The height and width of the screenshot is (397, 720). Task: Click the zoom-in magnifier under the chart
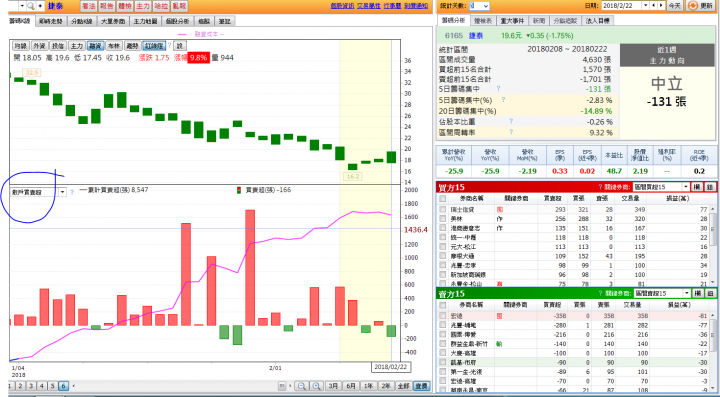(x=316, y=386)
